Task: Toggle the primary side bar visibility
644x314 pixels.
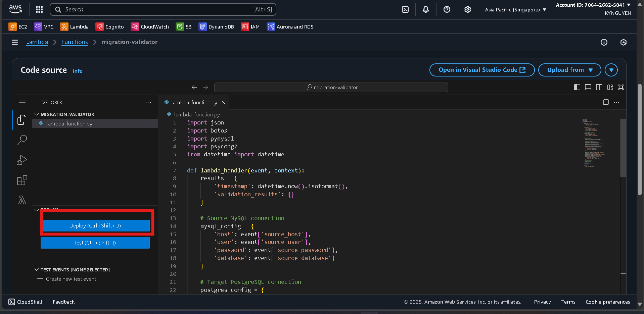Action: [x=577, y=87]
